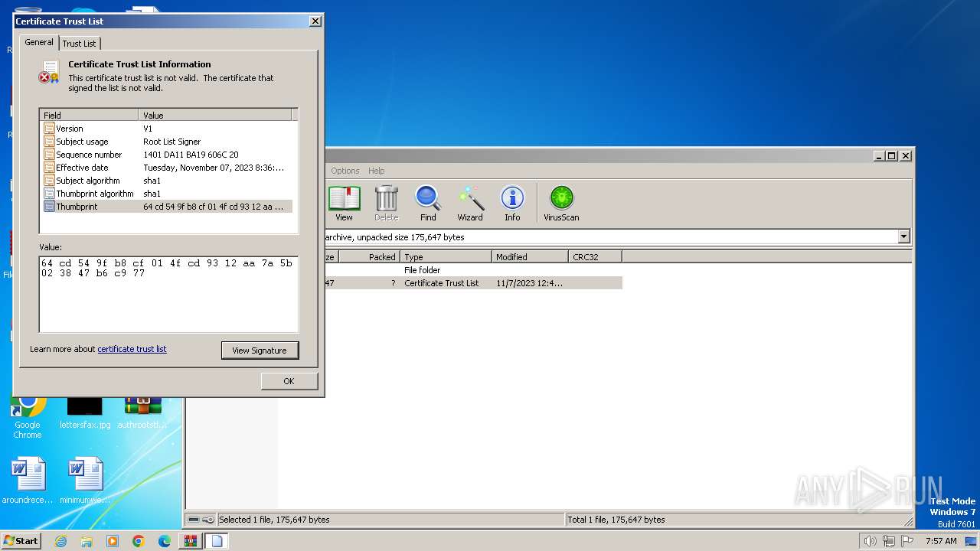Click the network tray icon
This screenshot has height=551, width=980.
(x=889, y=541)
